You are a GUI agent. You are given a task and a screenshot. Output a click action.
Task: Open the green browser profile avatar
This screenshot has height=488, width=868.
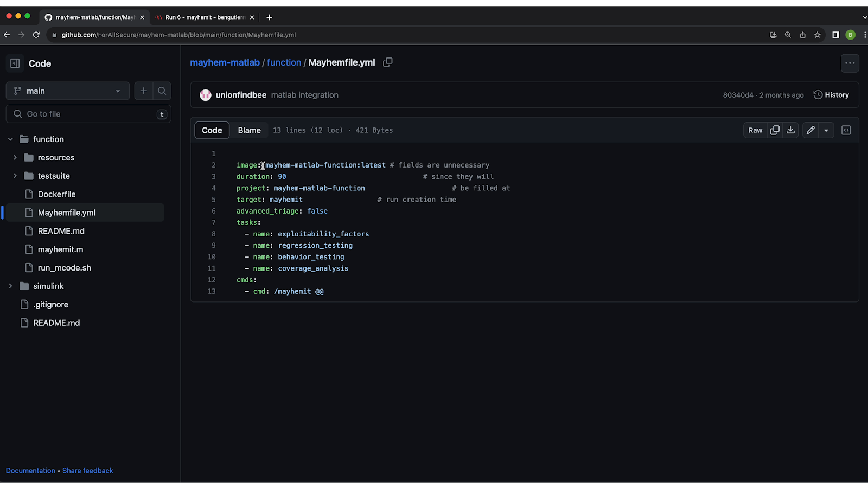[x=851, y=35]
